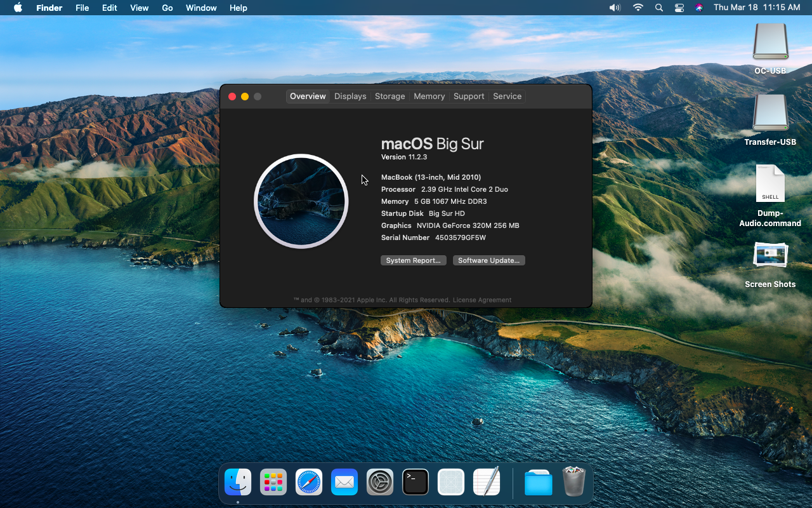Viewport: 812px width, 508px height.
Task: Open the grid-patterned app icon in Dock
Action: click(451, 483)
